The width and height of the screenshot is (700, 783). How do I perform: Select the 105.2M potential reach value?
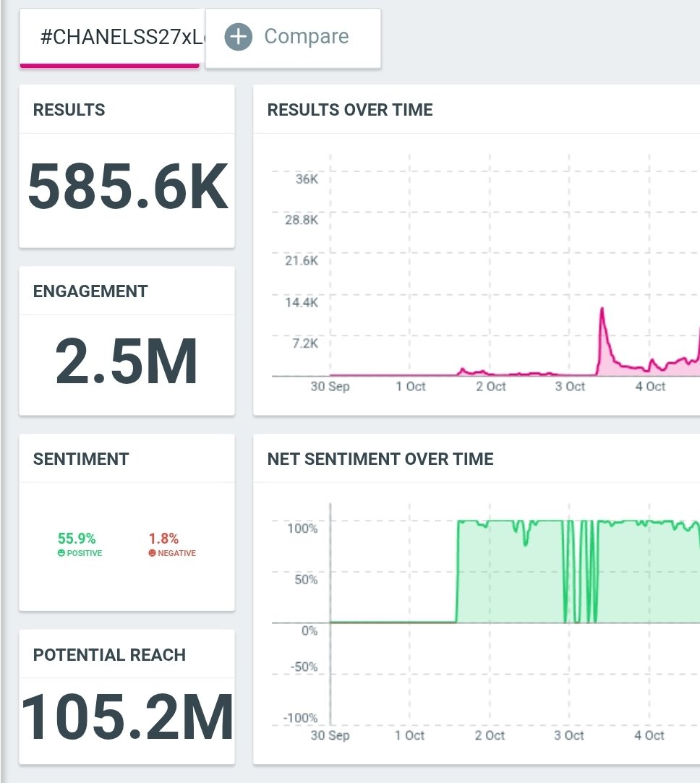(x=127, y=716)
